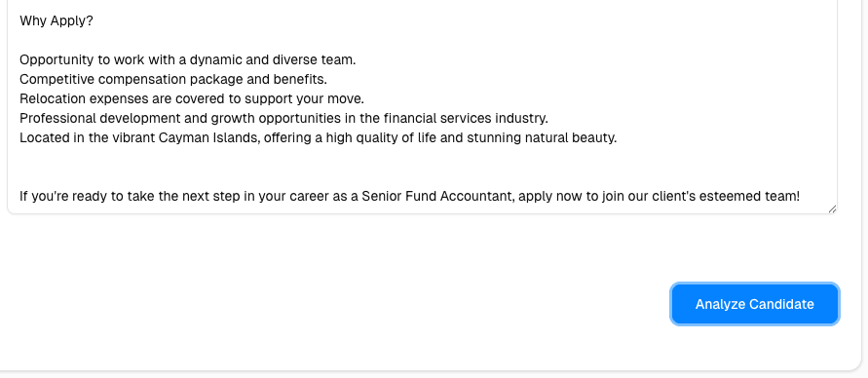868x378 pixels.
Task: Place cursor at the words 'financial services industry'
Action: click(x=466, y=118)
